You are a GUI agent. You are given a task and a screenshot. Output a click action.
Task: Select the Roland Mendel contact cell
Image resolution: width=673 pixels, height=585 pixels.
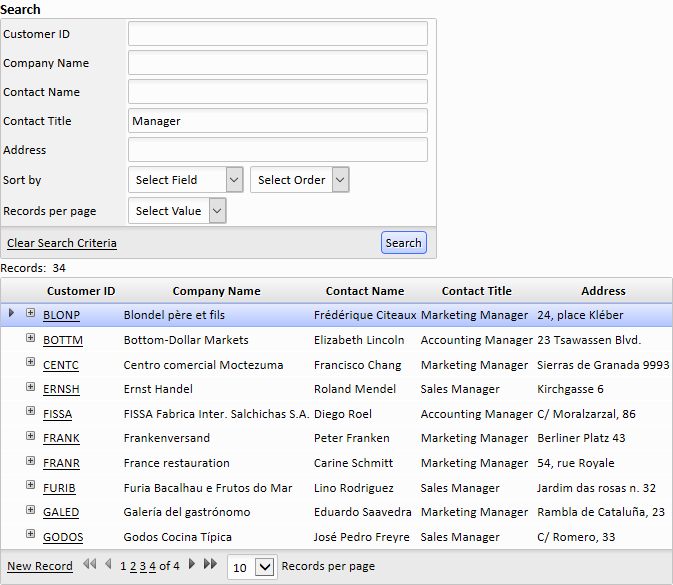(x=355, y=389)
